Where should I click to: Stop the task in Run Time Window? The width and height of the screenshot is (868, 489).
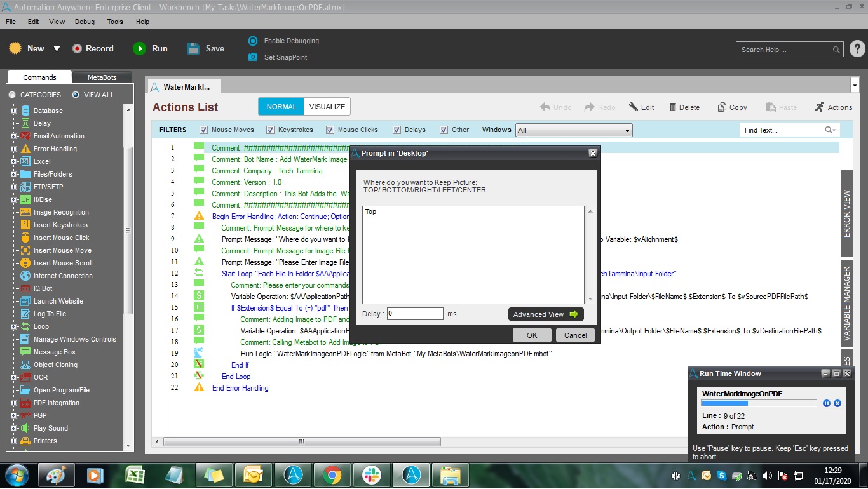(837, 403)
